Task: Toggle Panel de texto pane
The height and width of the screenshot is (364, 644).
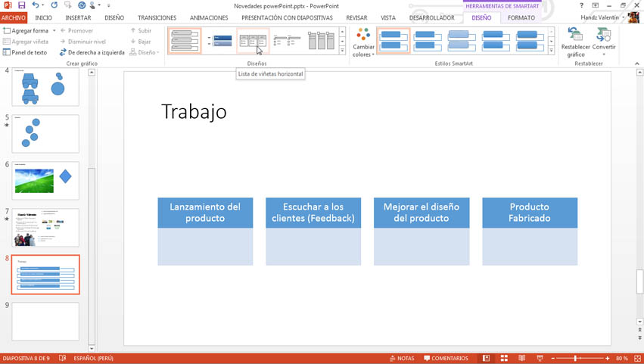Action: [25, 53]
